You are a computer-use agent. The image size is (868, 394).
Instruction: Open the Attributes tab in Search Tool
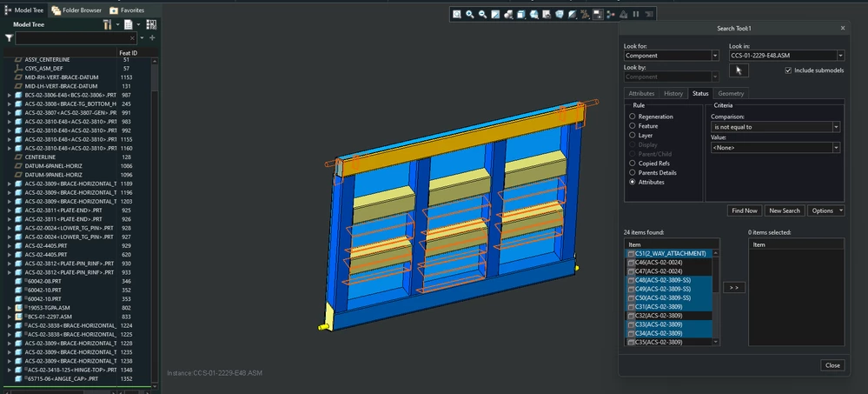(x=641, y=94)
